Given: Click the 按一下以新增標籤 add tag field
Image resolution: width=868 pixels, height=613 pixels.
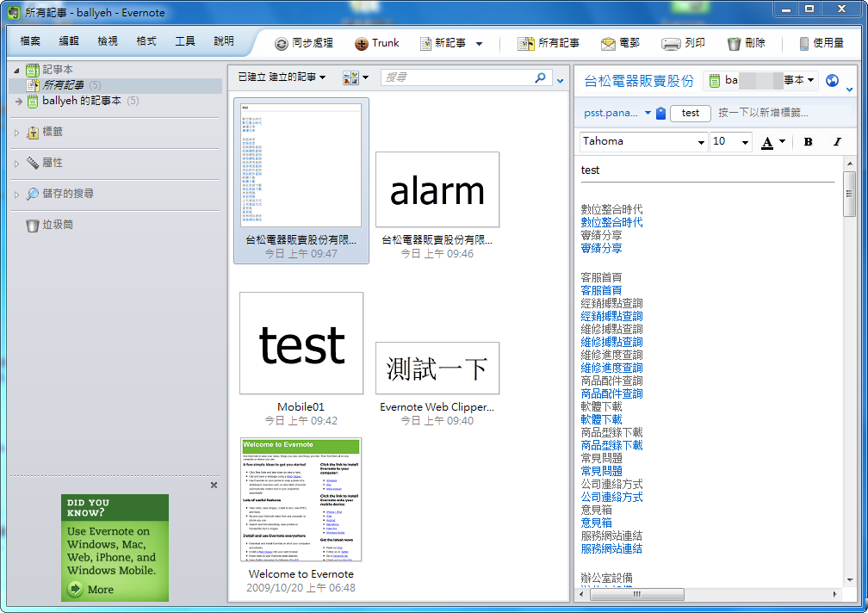Looking at the screenshot, I should [x=763, y=113].
